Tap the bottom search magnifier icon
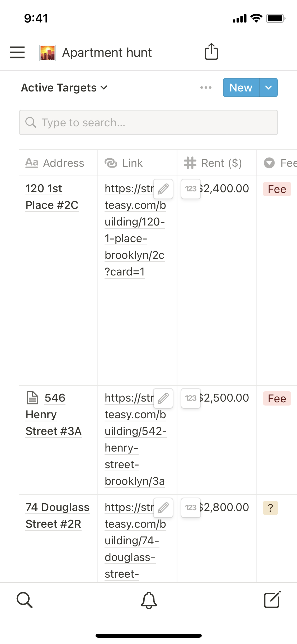 point(25,600)
